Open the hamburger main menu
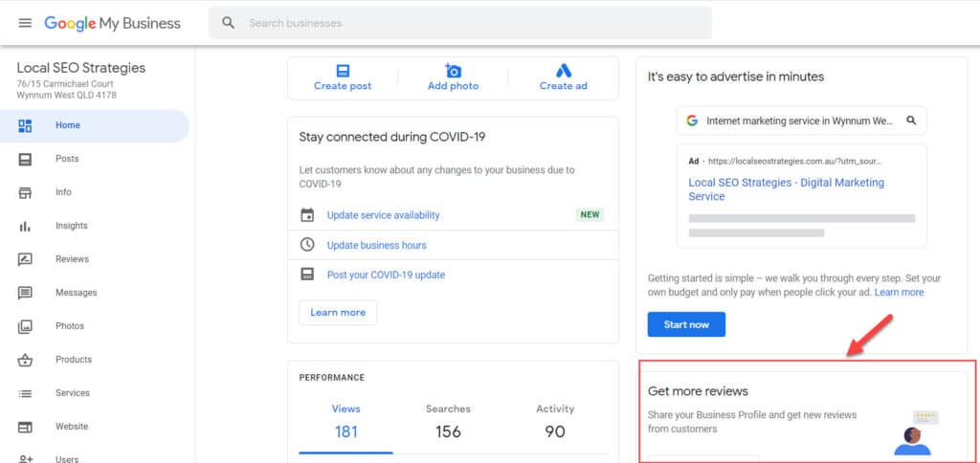This screenshot has width=980, height=463. pyautogui.click(x=25, y=23)
